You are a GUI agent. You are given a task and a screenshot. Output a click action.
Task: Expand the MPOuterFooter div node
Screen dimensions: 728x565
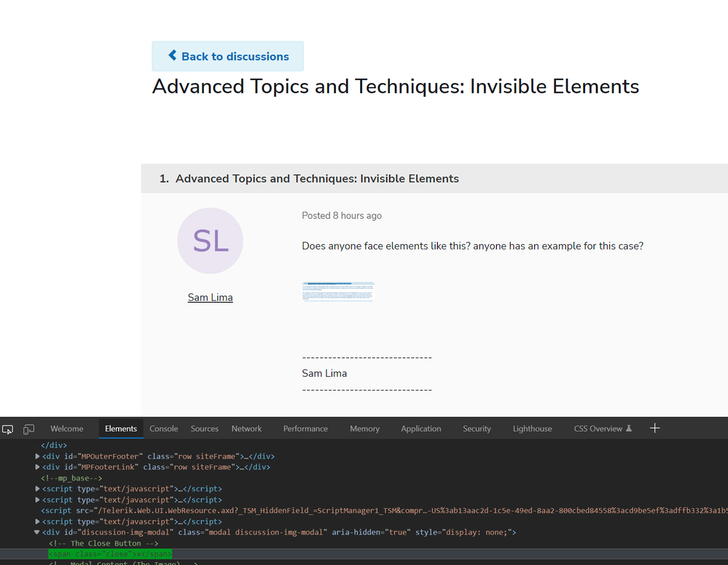(x=38, y=456)
